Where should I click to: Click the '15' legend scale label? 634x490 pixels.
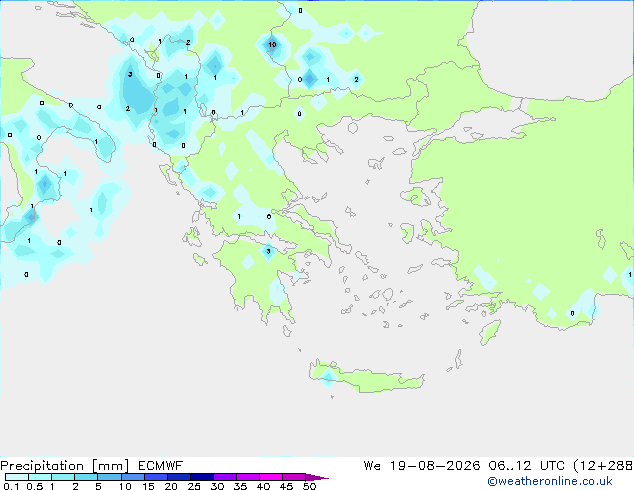(148, 486)
